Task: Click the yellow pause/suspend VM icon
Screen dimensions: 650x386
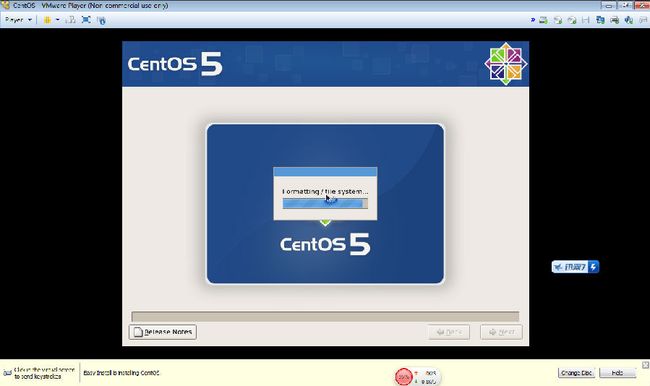Action: point(47,19)
